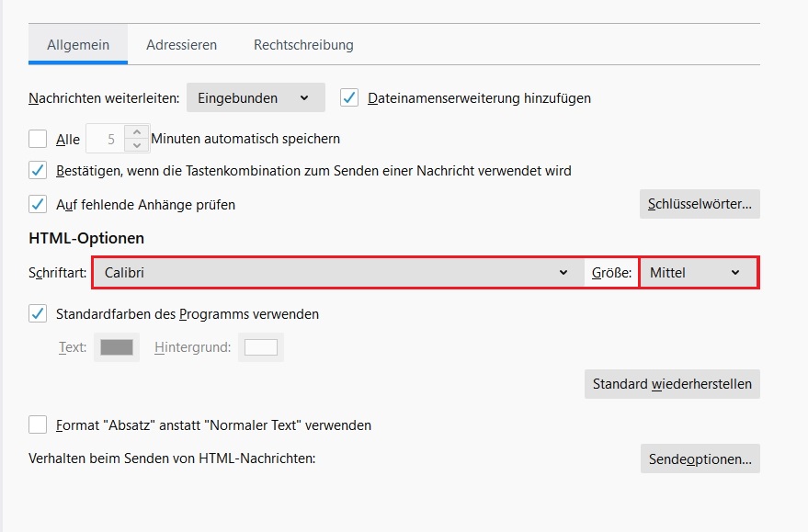This screenshot has width=808, height=532.
Task: Uncheck Bestätigen Tastenkombination zum Senden checkbox
Action: [x=38, y=170]
